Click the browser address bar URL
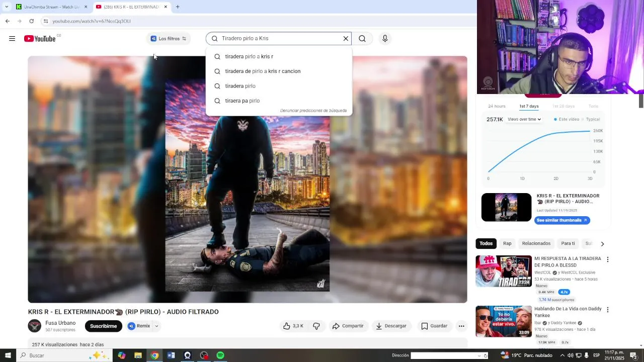Viewport: 644px width, 362px height. click(91, 21)
